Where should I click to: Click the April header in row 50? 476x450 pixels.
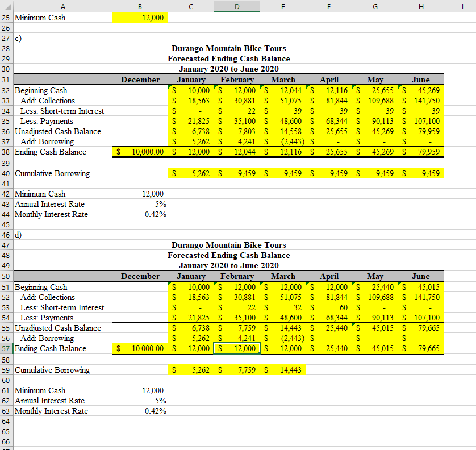pyautogui.click(x=329, y=276)
